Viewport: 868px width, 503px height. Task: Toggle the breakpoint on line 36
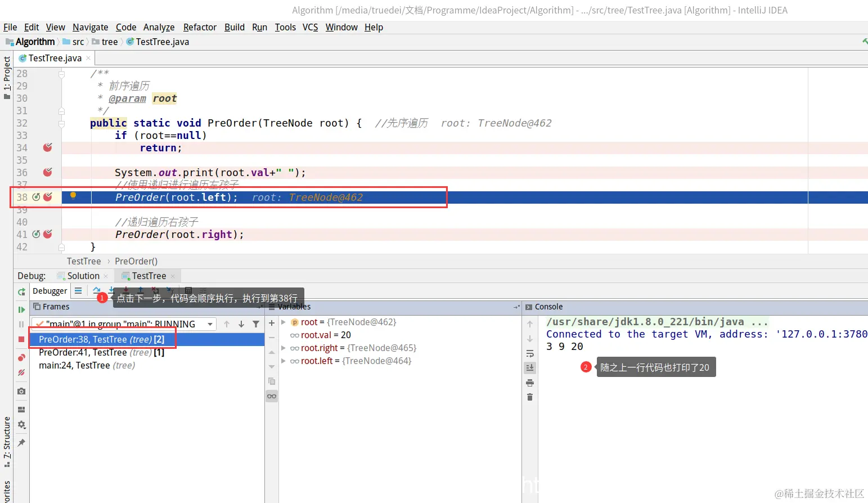pyautogui.click(x=48, y=172)
